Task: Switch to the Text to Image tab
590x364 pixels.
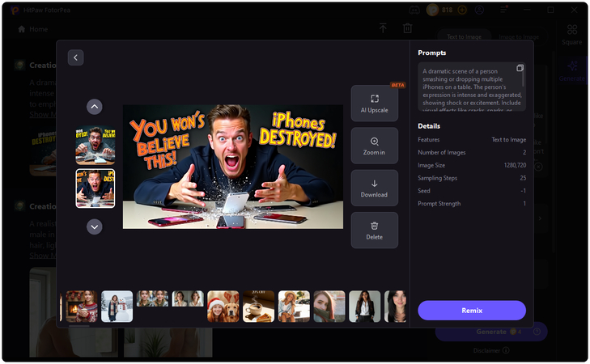Action: click(464, 37)
